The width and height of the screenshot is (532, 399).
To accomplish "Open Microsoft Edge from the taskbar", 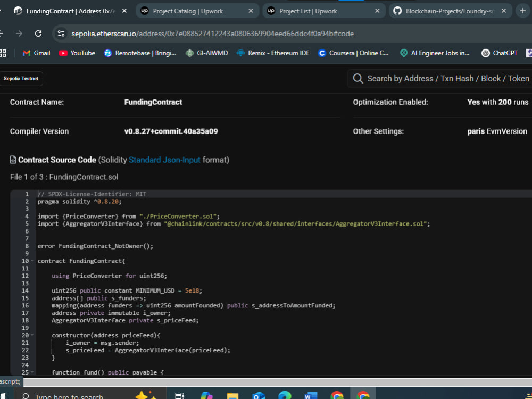I will pyautogui.click(x=285, y=395).
